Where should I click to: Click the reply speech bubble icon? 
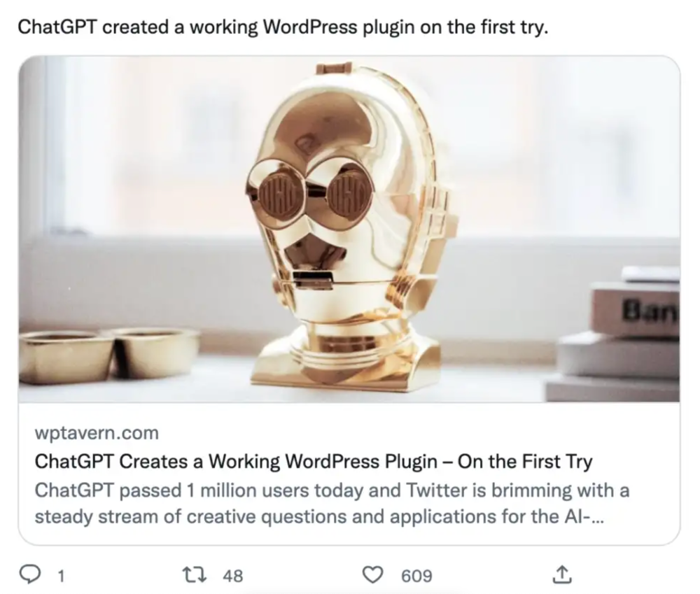pyautogui.click(x=30, y=574)
